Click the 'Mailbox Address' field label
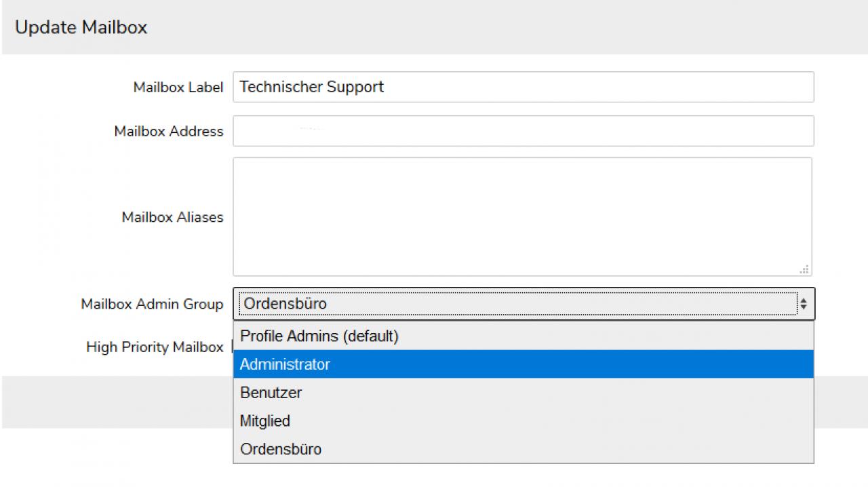This screenshot has width=868, height=487. click(168, 132)
